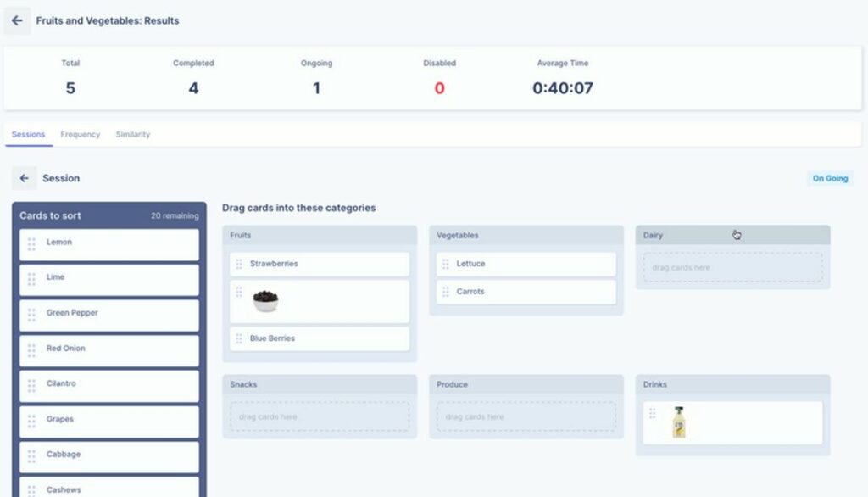
Task: Click the drag cards here zone under Dairy
Action: (732, 266)
